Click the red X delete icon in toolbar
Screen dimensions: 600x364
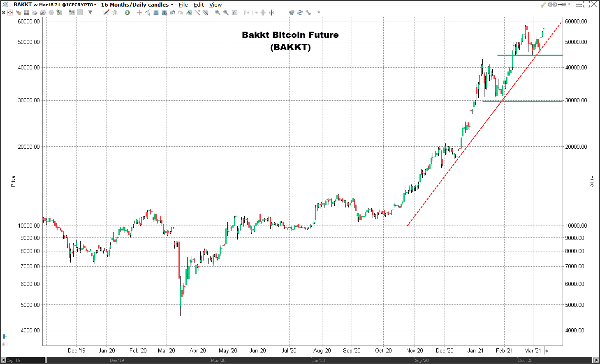pos(4,12)
